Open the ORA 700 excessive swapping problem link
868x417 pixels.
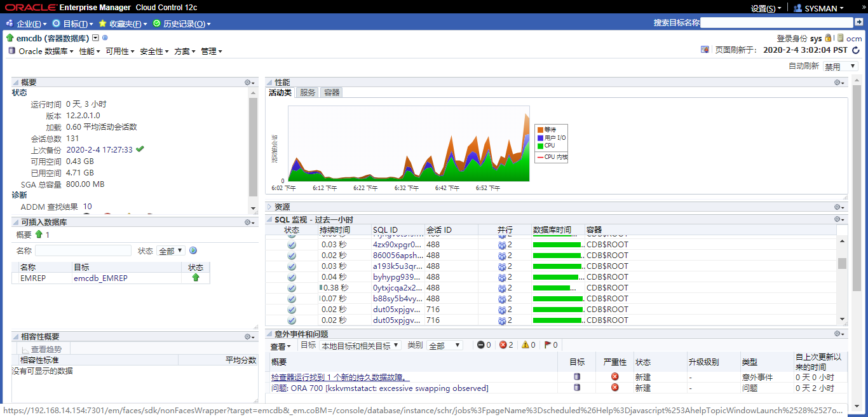pyautogui.click(x=379, y=388)
